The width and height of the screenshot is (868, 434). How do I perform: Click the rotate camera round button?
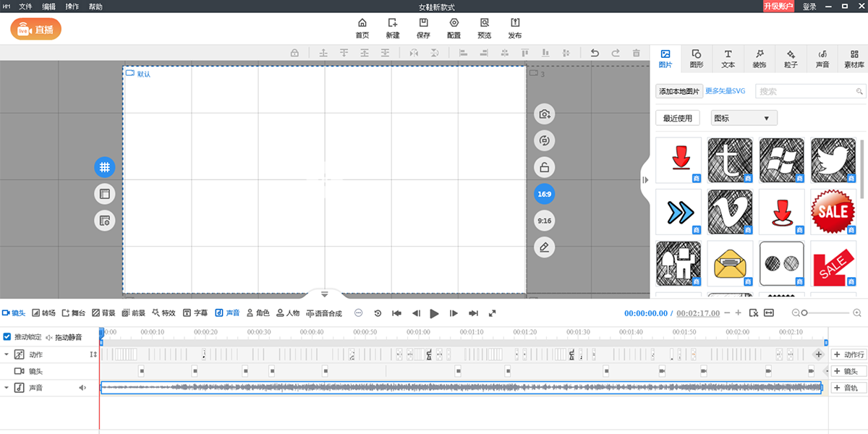(545, 140)
